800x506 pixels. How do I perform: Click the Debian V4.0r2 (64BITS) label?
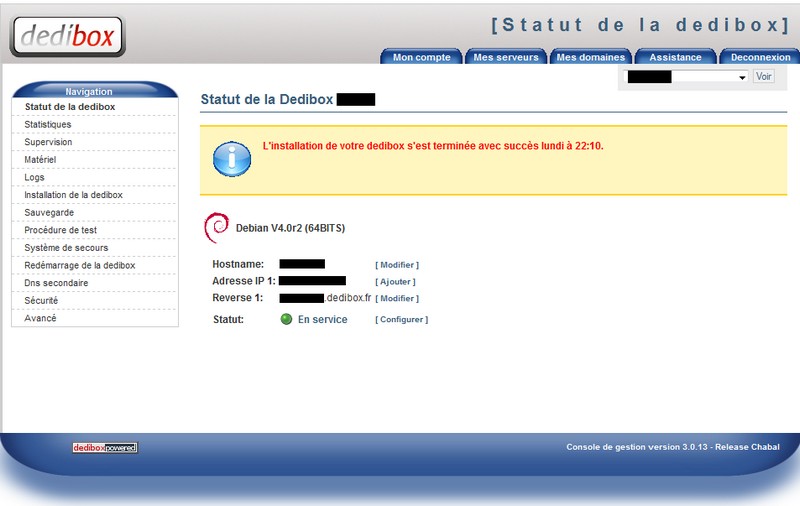(x=290, y=228)
